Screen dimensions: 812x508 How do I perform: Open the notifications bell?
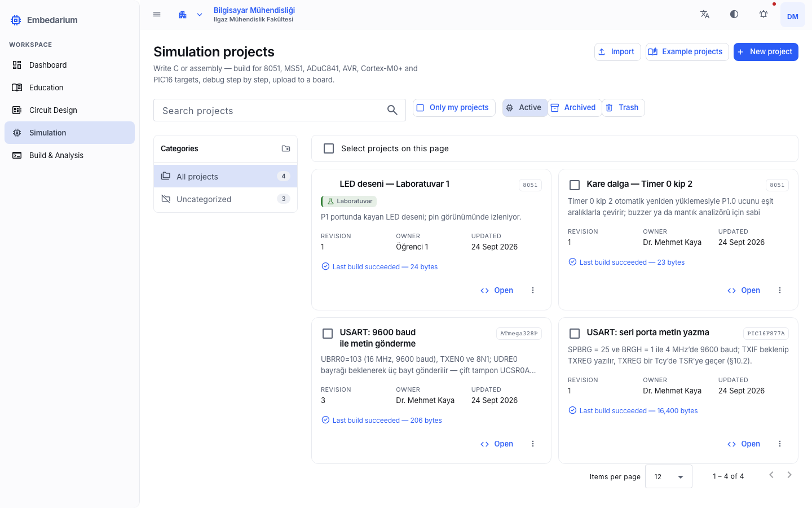(764, 15)
